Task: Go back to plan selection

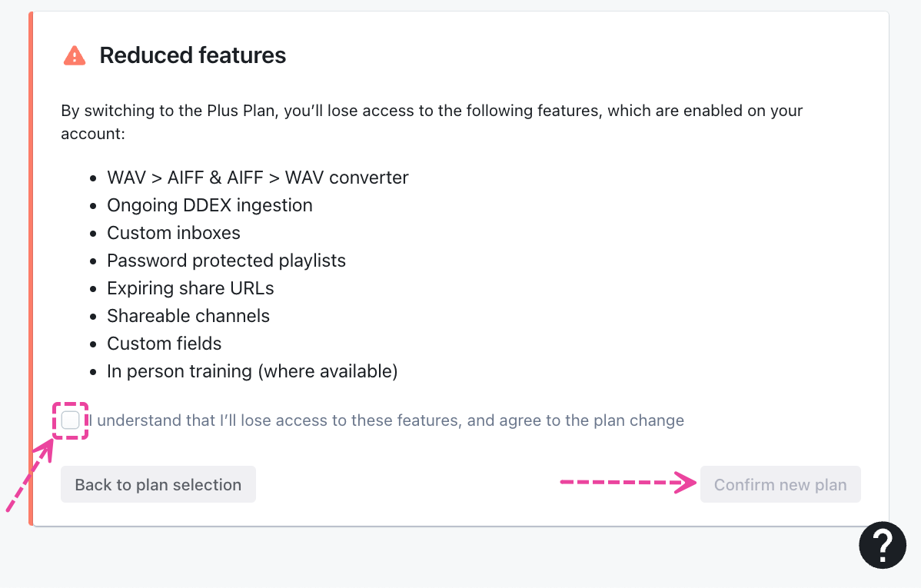Action: tap(158, 485)
